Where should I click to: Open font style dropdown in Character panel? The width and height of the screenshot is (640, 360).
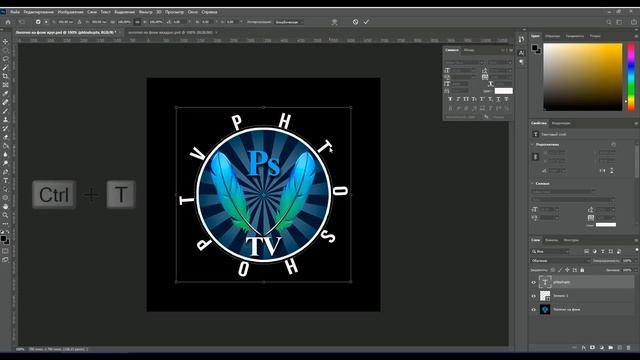point(499,62)
